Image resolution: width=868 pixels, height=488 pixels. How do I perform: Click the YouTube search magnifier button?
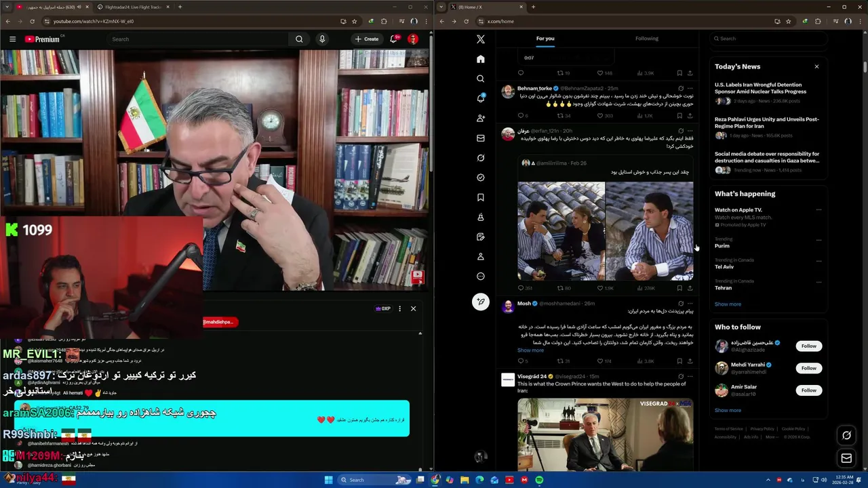tap(299, 39)
